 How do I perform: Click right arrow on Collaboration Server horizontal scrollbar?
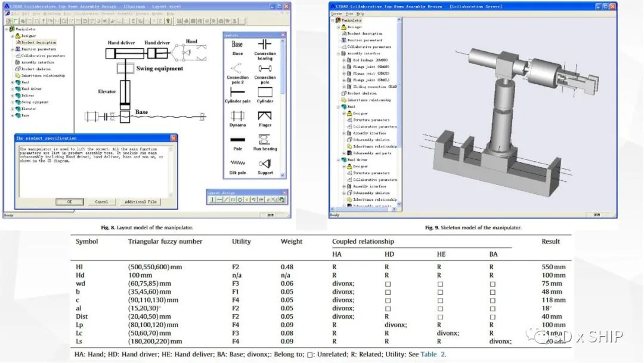pyautogui.click(x=394, y=209)
